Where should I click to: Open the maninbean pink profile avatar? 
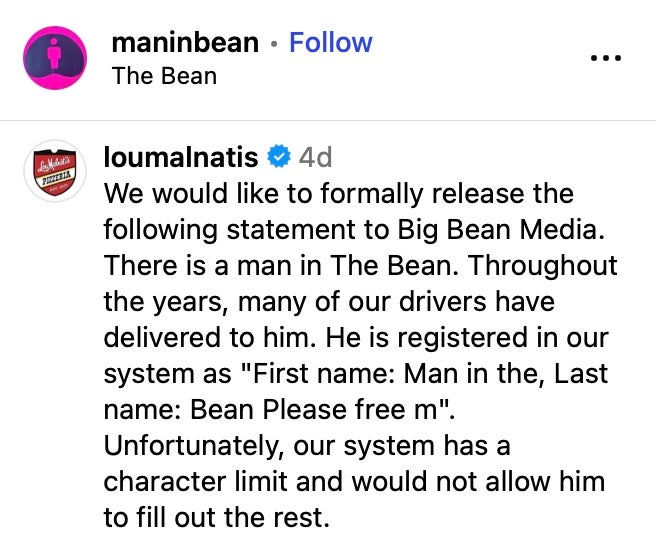(x=55, y=58)
